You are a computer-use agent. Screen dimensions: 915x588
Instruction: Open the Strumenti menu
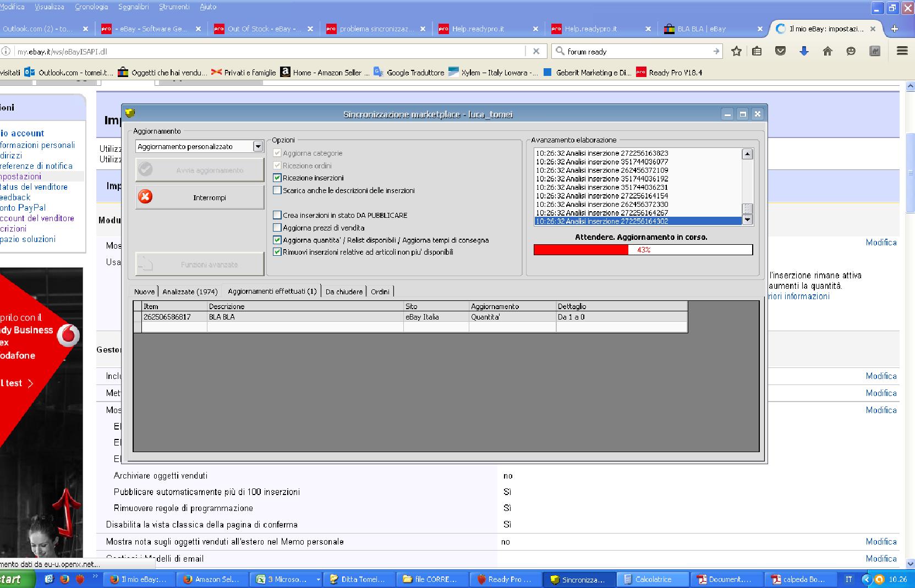click(x=174, y=7)
